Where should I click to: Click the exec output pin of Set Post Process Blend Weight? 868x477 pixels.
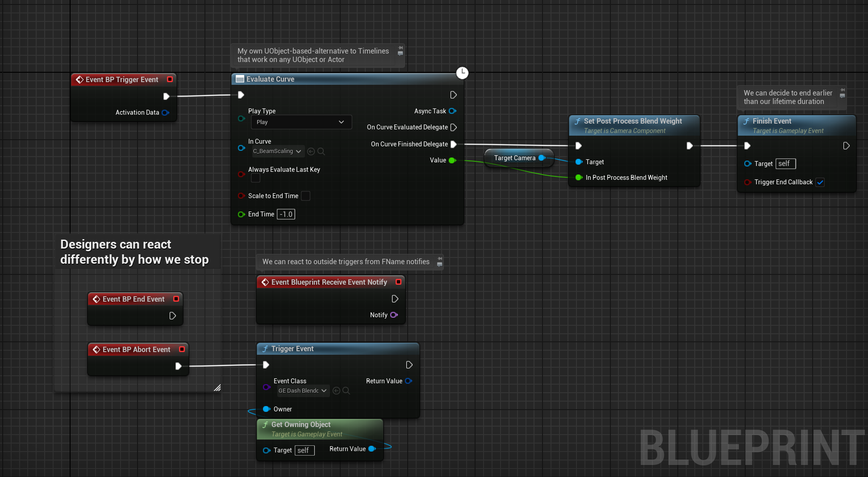click(x=689, y=146)
